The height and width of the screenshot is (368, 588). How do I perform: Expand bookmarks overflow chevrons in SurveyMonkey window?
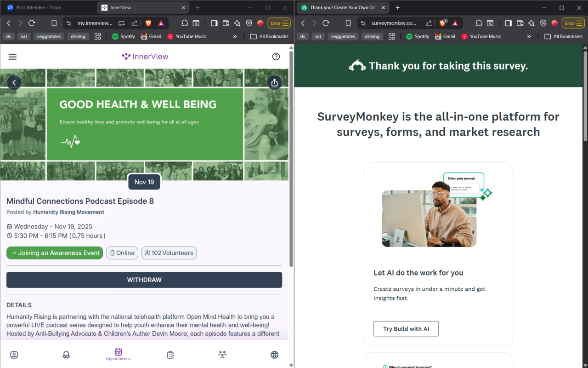[x=529, y=36]
